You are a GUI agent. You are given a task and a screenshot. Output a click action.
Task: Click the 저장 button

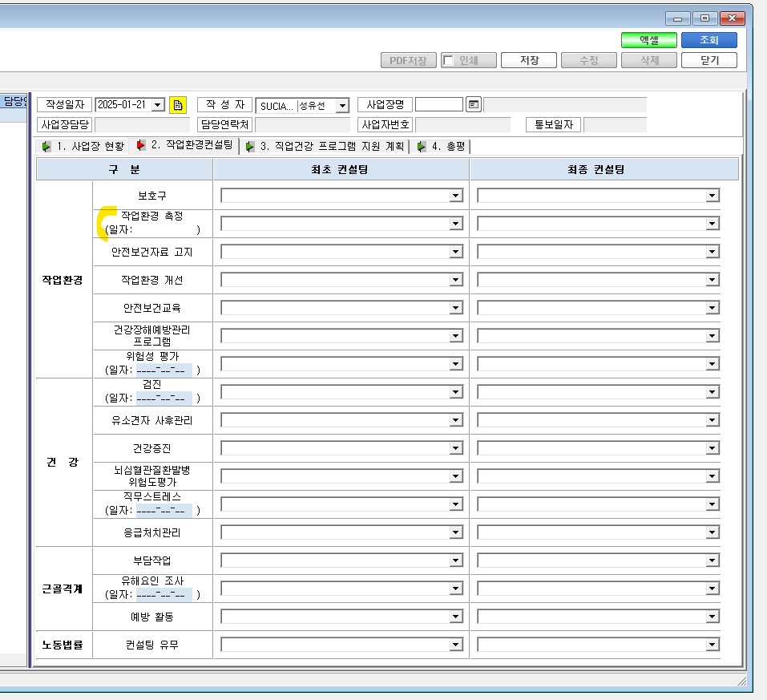coord(529,60)
